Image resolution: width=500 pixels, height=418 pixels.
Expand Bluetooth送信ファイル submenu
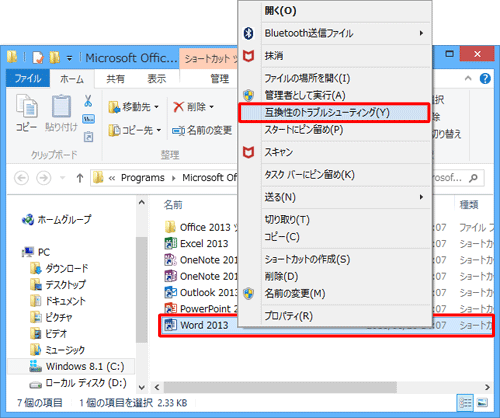421,33
